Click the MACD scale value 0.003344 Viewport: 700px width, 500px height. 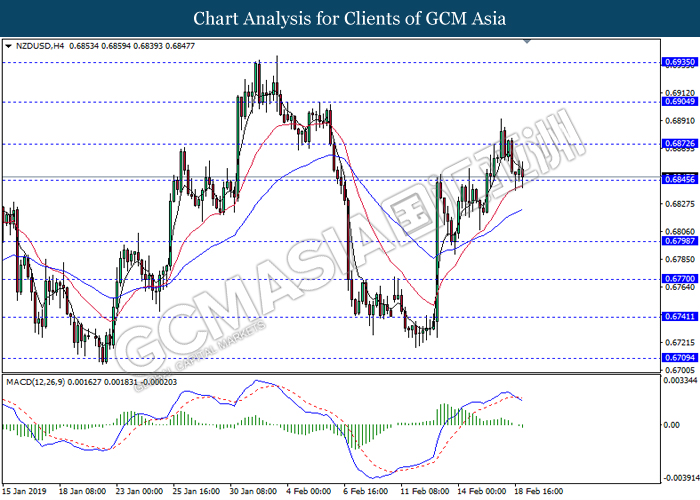click(x=680, y=380)
